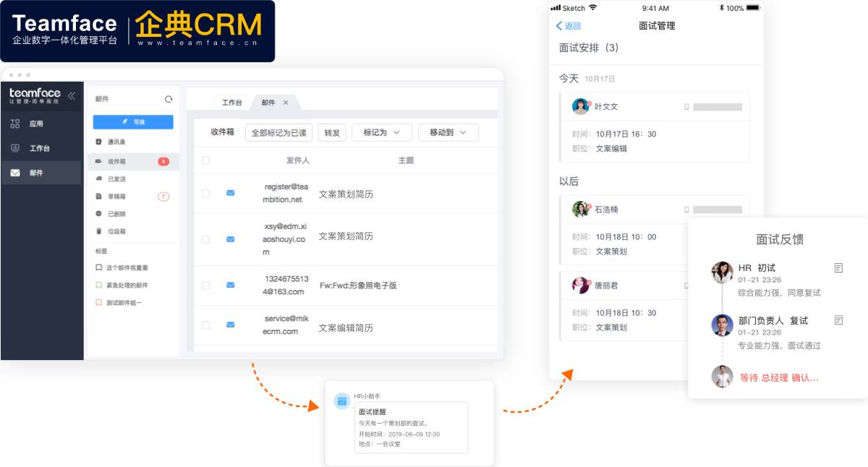Click the 主题 column header
This screenshot has height=467, width=868.
pos(406,160)
